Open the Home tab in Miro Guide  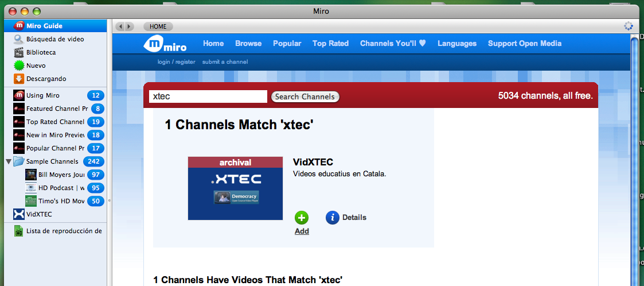[213, 43]
